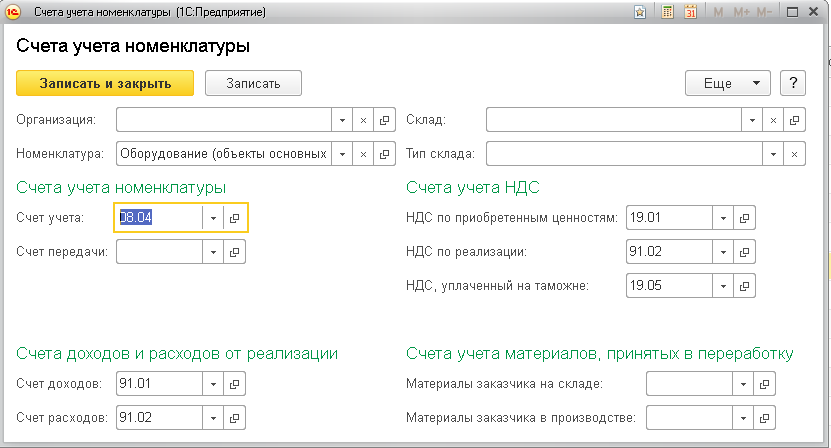Open the Материалы заказчика в производстве account icon
Screen dimensions: 831x448
point(764,418)
